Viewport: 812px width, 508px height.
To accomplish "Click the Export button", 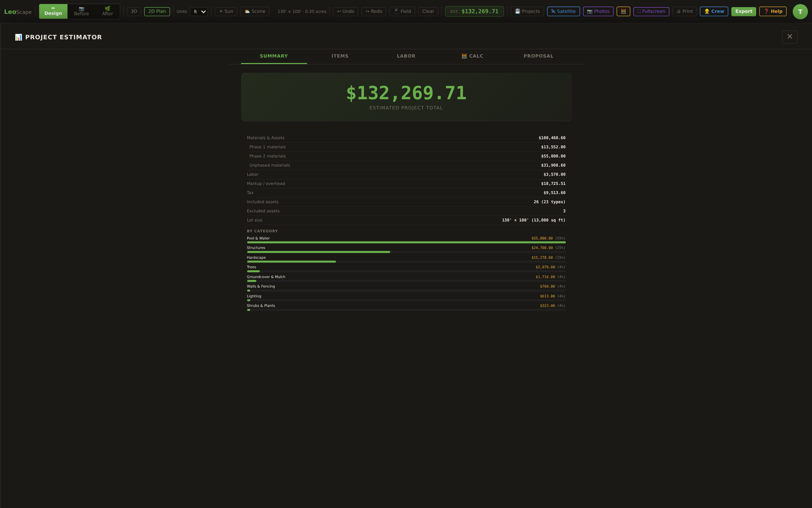I will pyautogui.click(x=744, y=12).
